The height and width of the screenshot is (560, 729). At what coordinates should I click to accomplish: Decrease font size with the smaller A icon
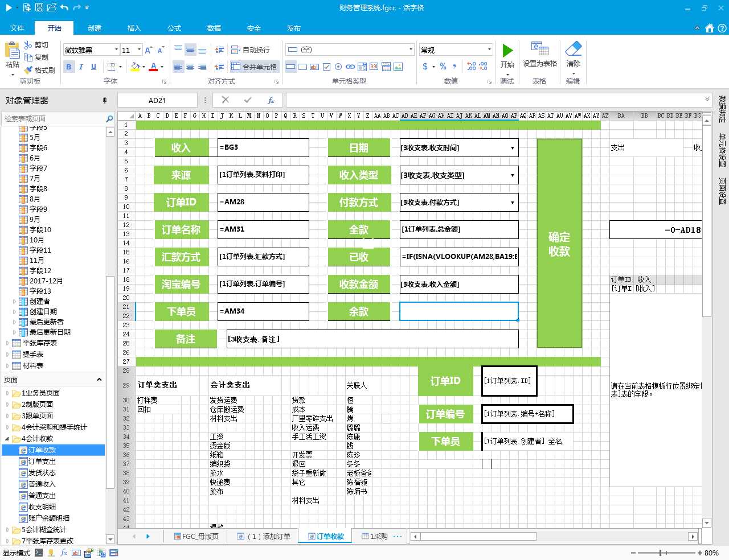coord(161,50)
